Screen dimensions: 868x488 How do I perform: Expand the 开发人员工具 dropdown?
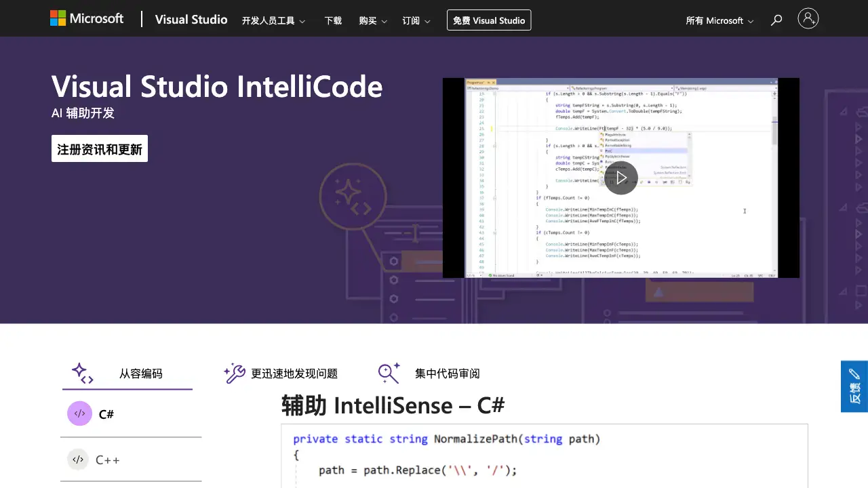coord(274,20)
